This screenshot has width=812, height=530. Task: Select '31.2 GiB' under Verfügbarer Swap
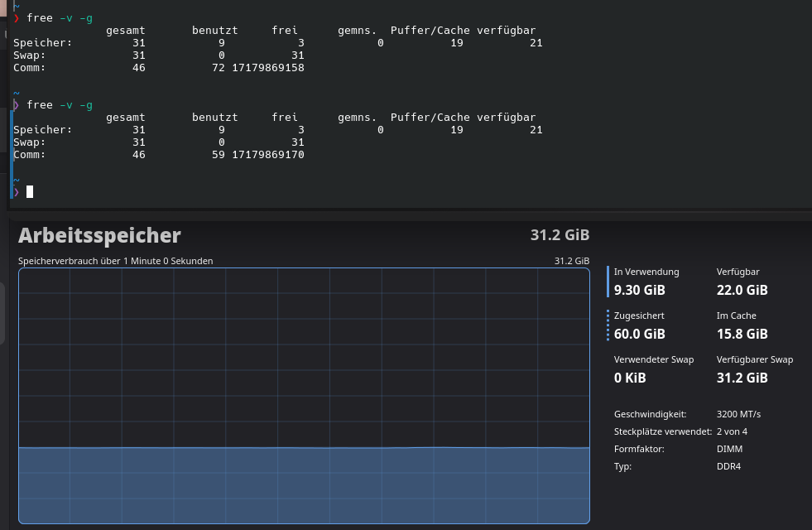pos(742,378)
